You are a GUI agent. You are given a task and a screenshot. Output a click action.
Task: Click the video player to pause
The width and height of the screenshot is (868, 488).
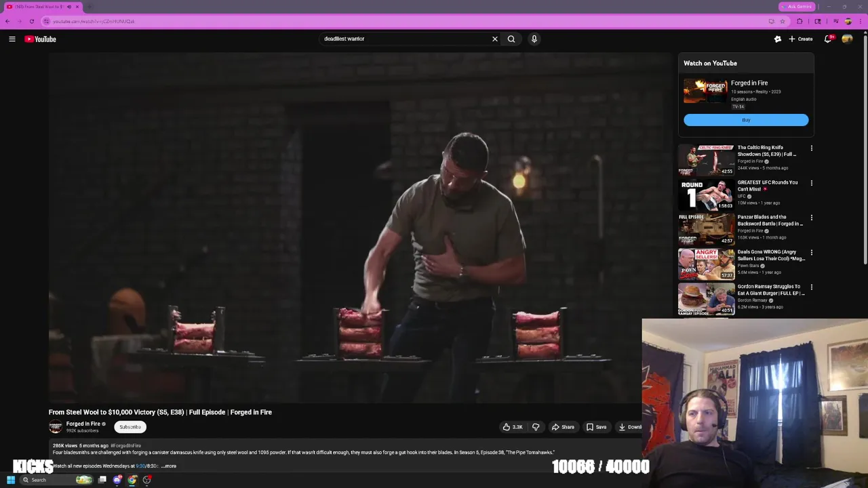click(359, 228)
